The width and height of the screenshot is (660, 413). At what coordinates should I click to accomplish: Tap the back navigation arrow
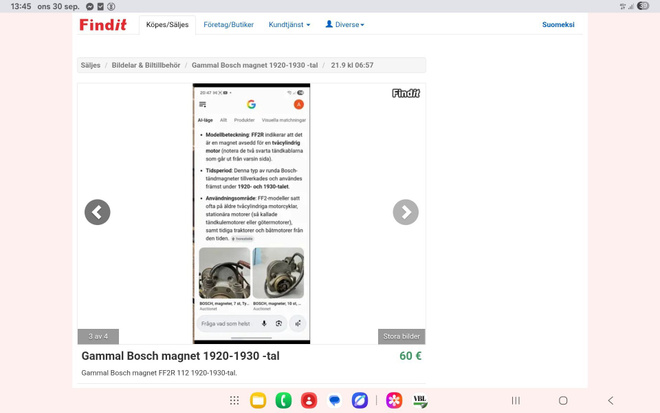click(611, 400)
